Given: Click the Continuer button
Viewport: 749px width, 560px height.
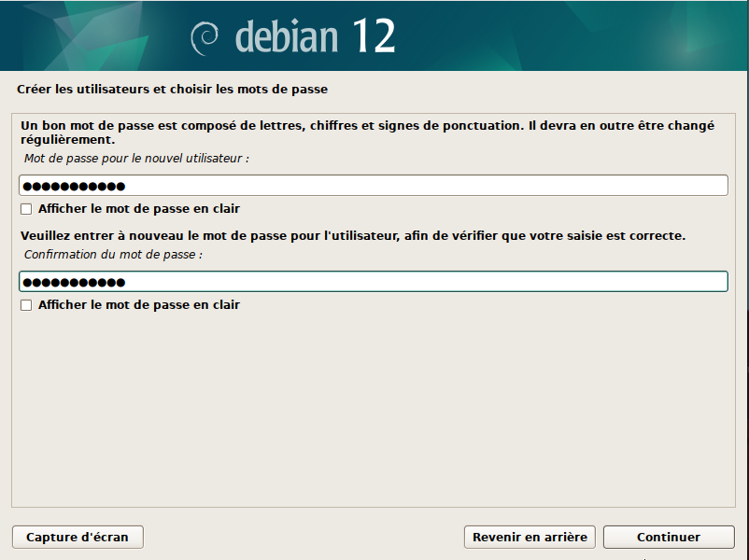Looking at the screenshot, I should click(x=669, y=537).
